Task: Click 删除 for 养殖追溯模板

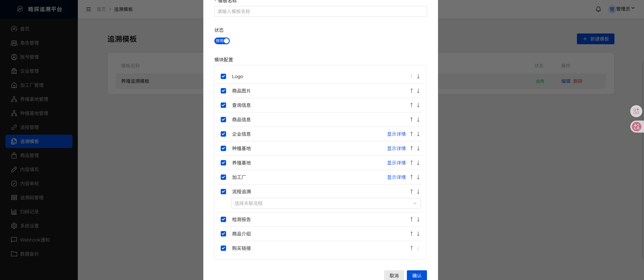Action: tap(578, 81)
